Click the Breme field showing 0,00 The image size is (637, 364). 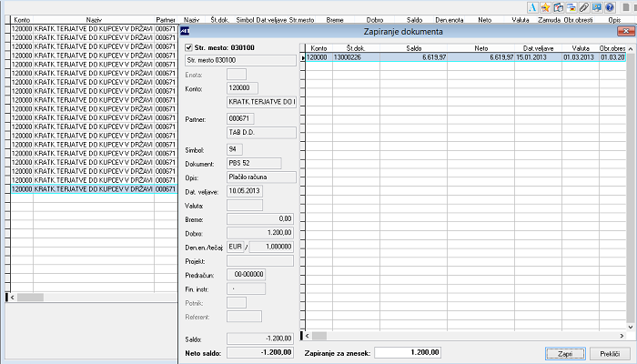[x=260, y=219]
